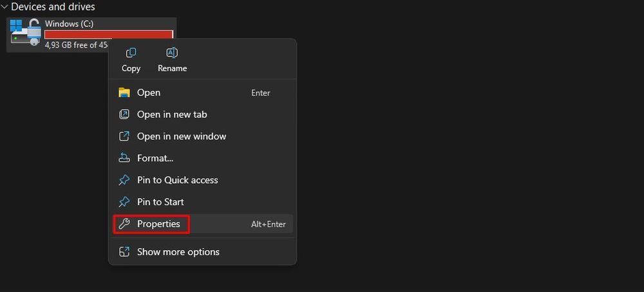The height and width of the screenshot is (292, 644).
Task: Collapse the Devices and drives section
Action: point(5,7)
